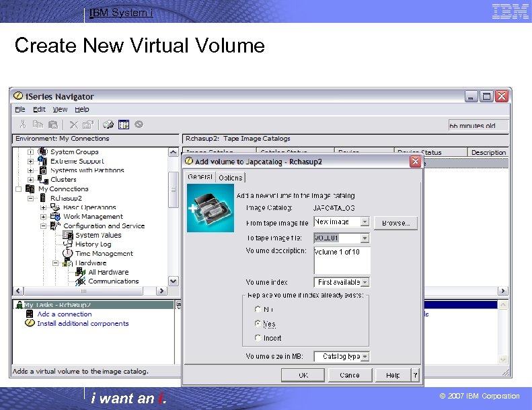This screenshot has height=410, width=532.
Task: Expand the System Groups node
Action: pos(30,152)
